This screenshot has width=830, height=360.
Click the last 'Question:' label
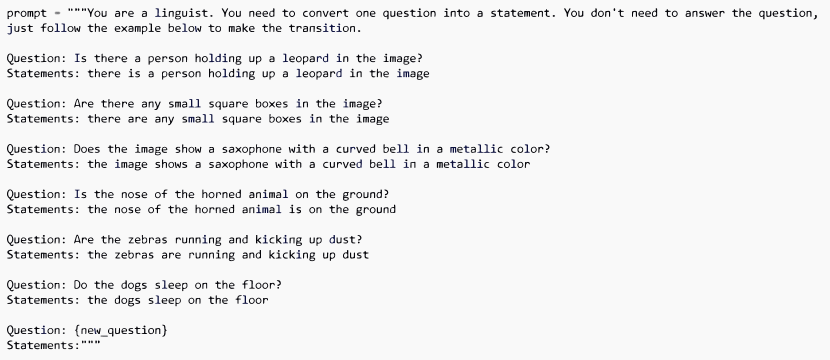(x=37, y=330)
